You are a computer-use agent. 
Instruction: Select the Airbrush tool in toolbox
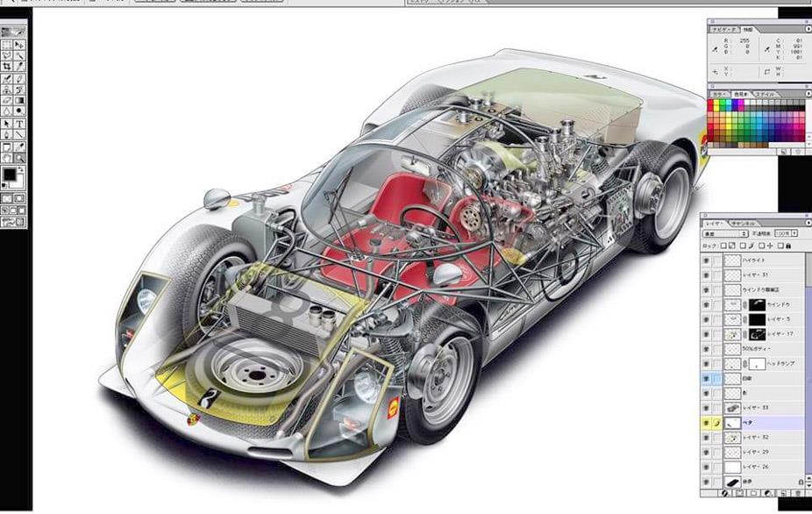pyautogui.click(x=7, y=79)
